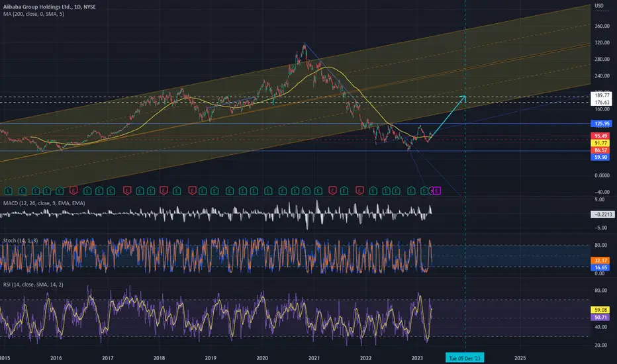Click the yellow RSI value 59.08

point(600,310)
